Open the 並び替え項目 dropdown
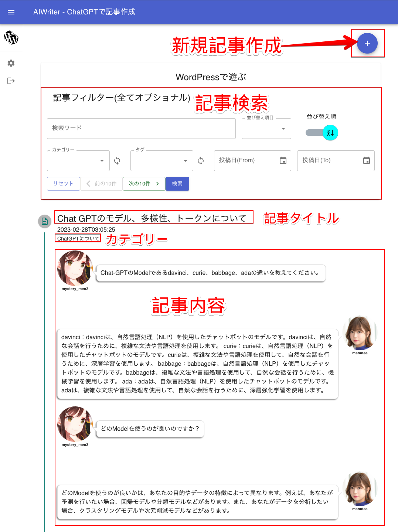The image size is (398, 532). click(266, 128)
